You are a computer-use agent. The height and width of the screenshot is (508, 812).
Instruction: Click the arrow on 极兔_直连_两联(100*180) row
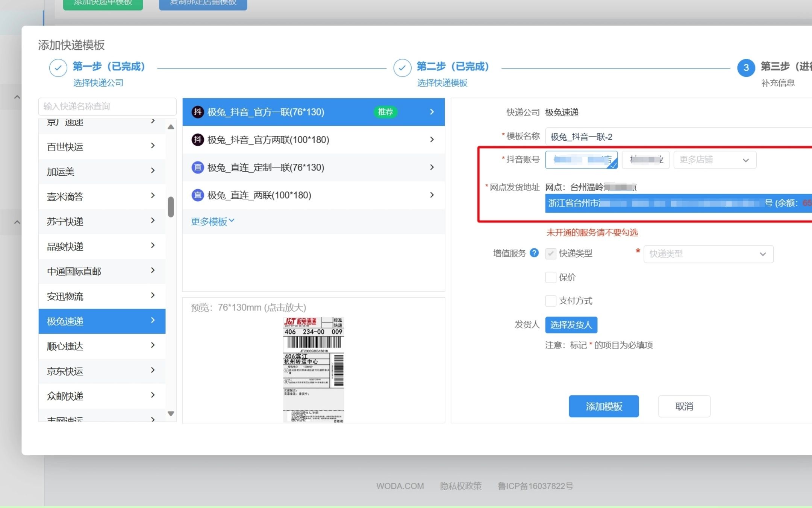(432, 195)
